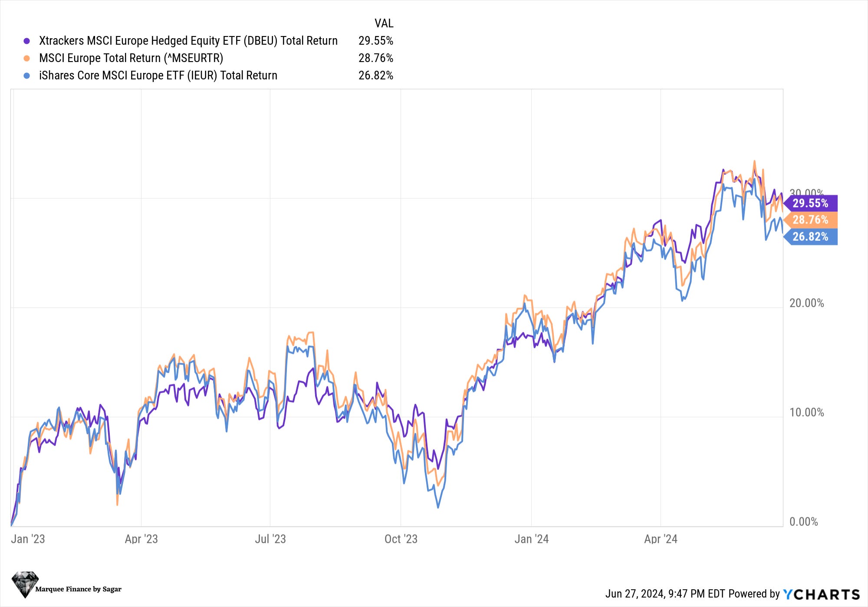Click the VAL column header
This screenshot has height=607, width=868.
tap(384, 23)
